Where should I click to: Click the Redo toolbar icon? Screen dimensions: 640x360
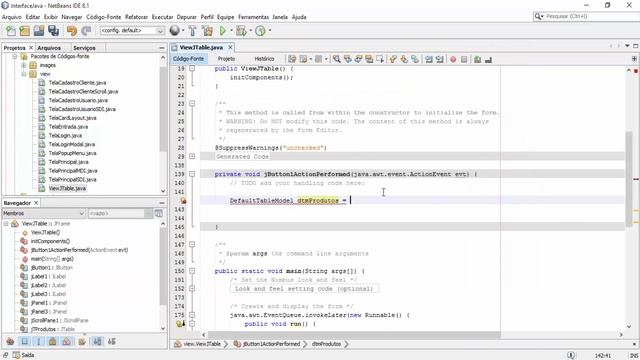click(86, 31)
